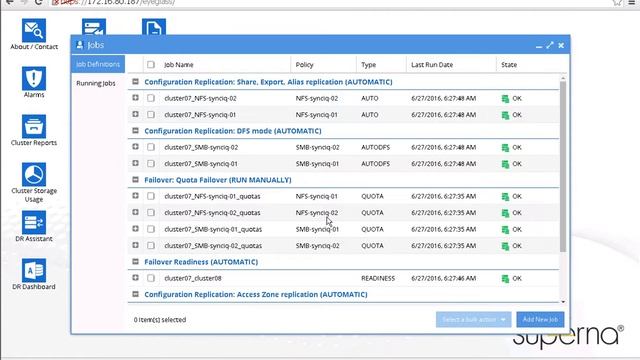Screen dimensions: 640x360
Task: Click the Jobs list vertical scrollbar thumb
Action: (563, 167)
